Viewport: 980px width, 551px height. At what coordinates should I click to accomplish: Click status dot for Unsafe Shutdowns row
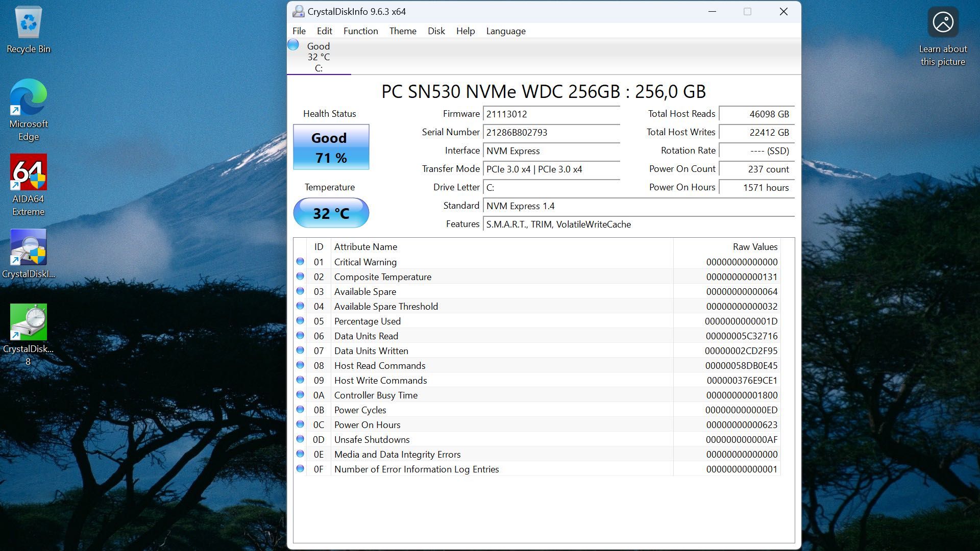(x=300, y=439)
